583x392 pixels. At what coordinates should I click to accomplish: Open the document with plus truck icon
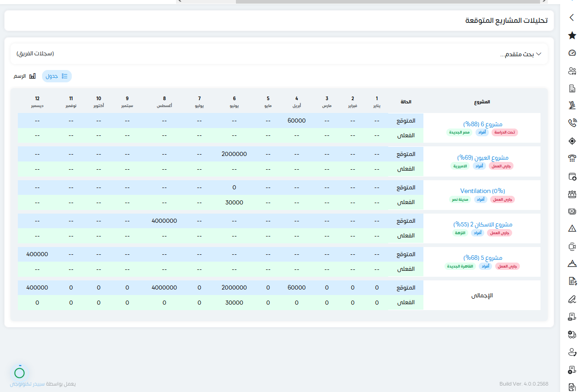click(x=572, y=370)
